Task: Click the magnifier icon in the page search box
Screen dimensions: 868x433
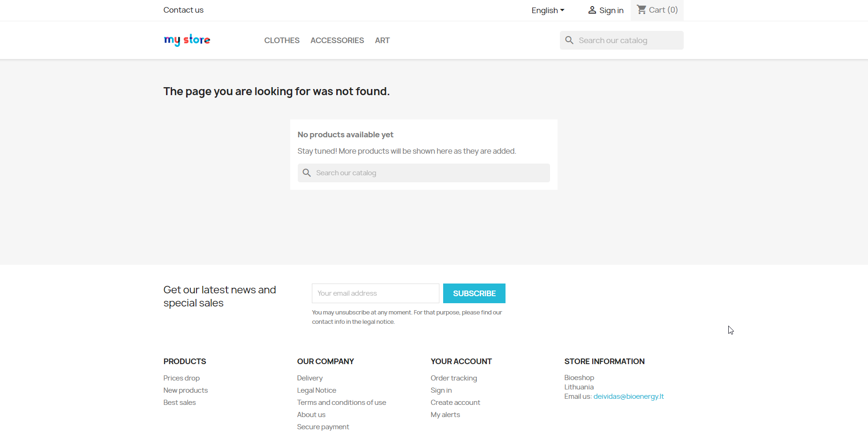Action: click(307, 173)
